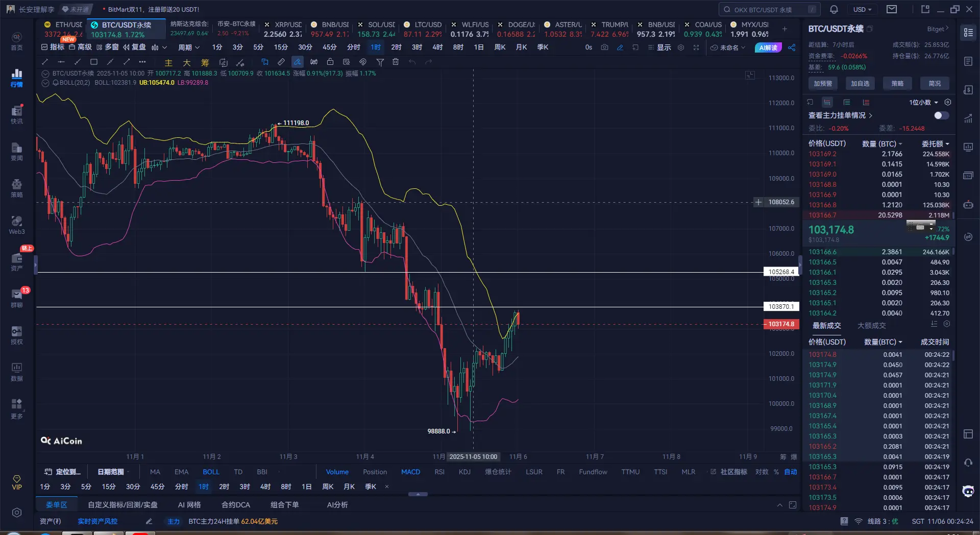Open the 未命名 layout dropdown
Image resolution: width=980 pixels, height=535 pixels.
728,47
